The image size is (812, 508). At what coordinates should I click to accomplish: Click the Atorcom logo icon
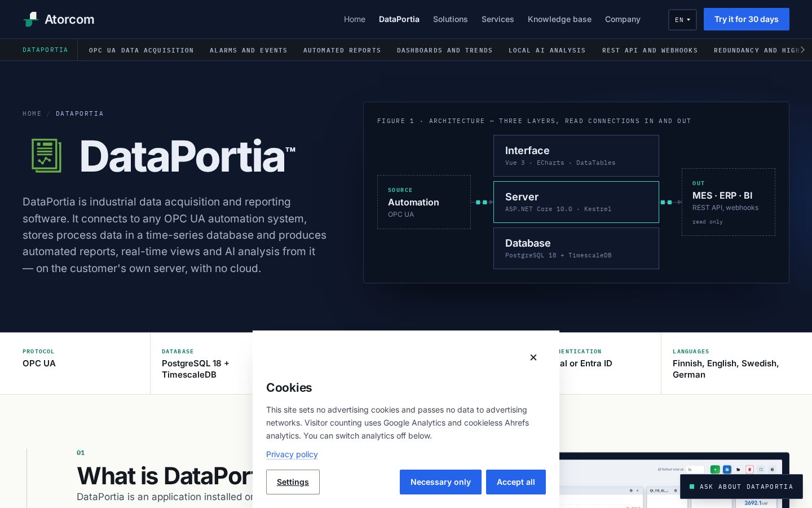tap(30, 19)
